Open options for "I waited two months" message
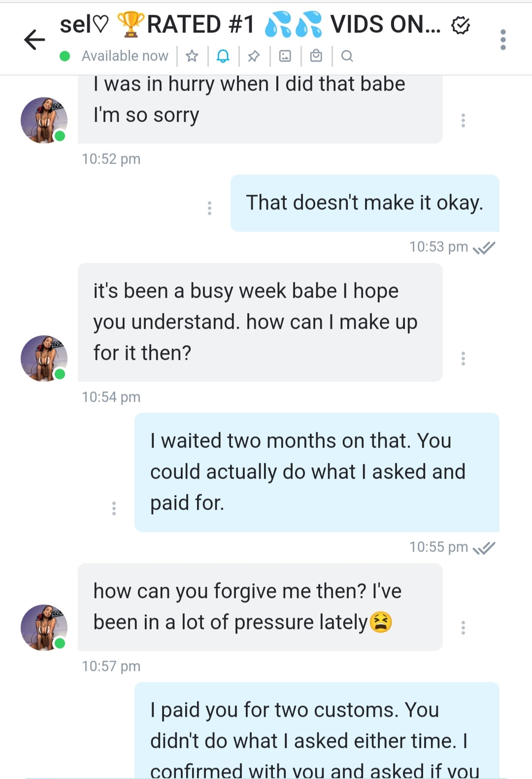The height and width of the screenshot is (779, 532). tap(114, 508)
